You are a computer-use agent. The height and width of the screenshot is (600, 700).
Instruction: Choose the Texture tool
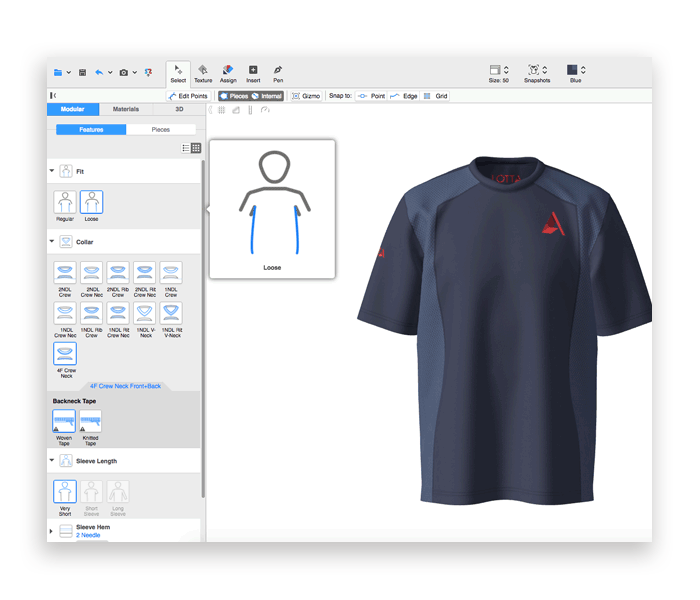click(x=203, y=74)
